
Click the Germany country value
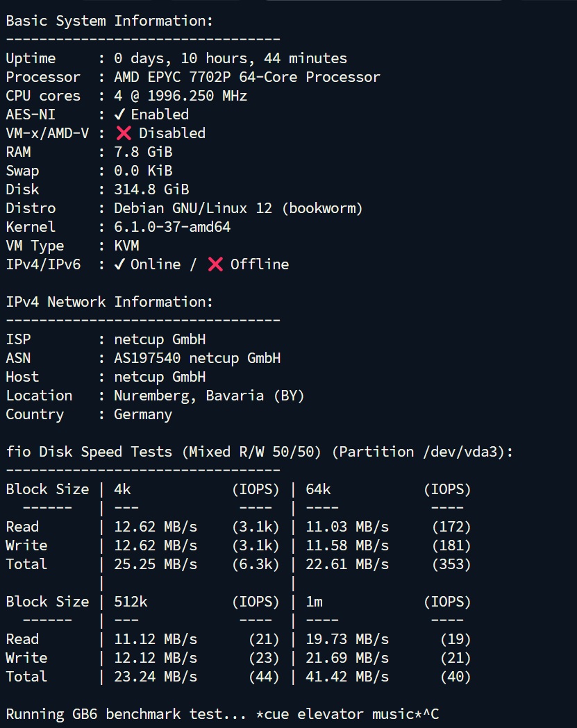[143, 414]
